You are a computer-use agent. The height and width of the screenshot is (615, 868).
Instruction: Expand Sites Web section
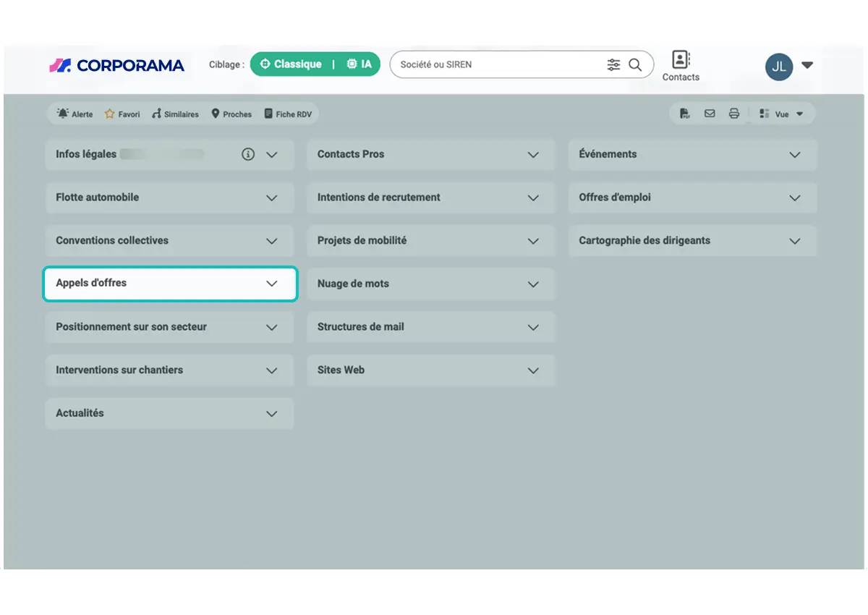coord(431,370)
